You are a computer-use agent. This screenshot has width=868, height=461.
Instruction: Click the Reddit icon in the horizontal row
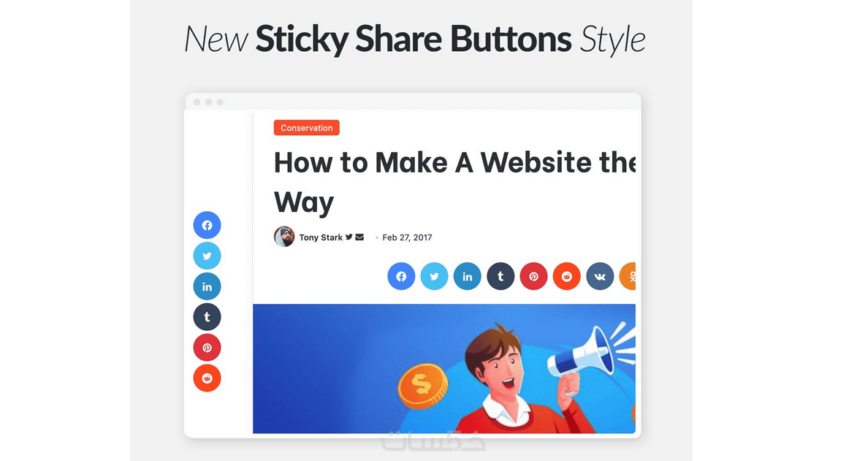(567, 276)
